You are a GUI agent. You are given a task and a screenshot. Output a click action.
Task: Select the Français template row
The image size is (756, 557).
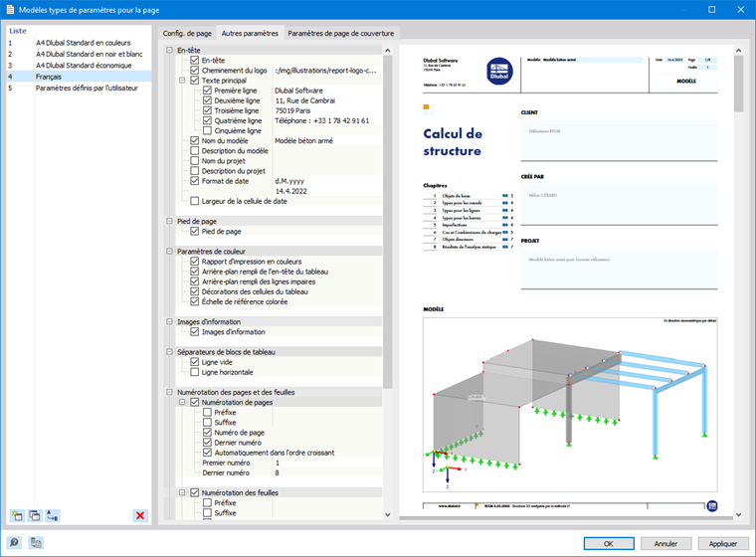79,77
